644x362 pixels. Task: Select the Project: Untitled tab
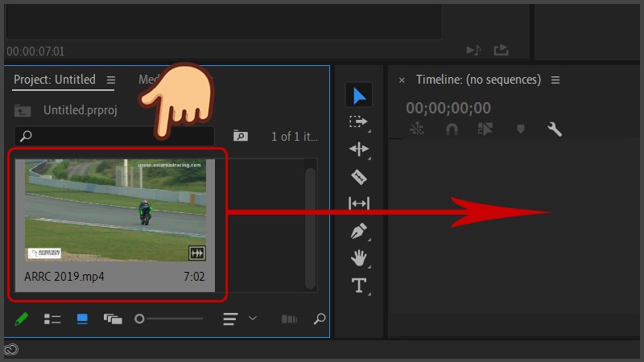(x=55, y=79)
